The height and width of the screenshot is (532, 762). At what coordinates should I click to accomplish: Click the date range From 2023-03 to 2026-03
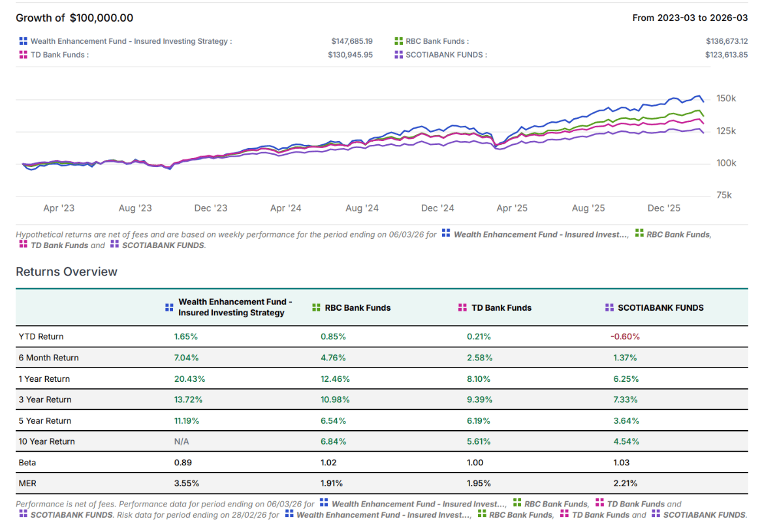(x=690, y=18)
